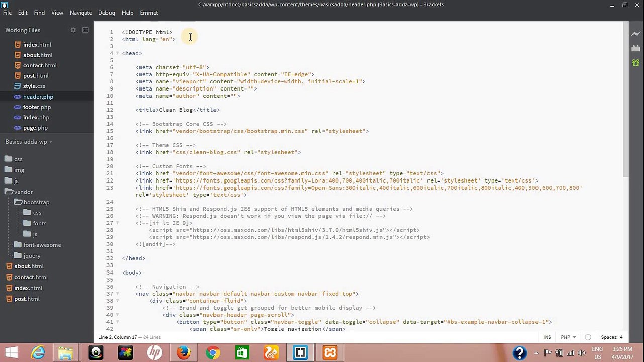The image size is (644, 362).
Task: Open the Help menu
Action: pos(128,13)
